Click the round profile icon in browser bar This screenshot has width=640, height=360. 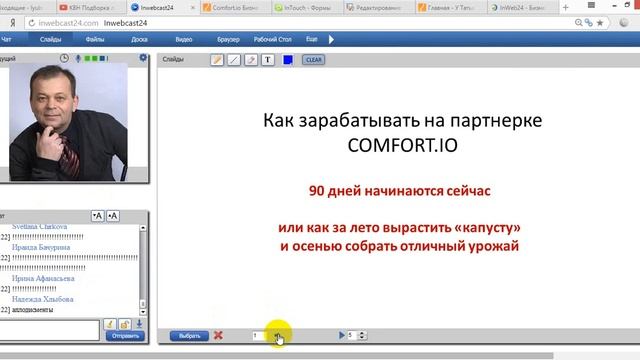[x=624, y=23]
